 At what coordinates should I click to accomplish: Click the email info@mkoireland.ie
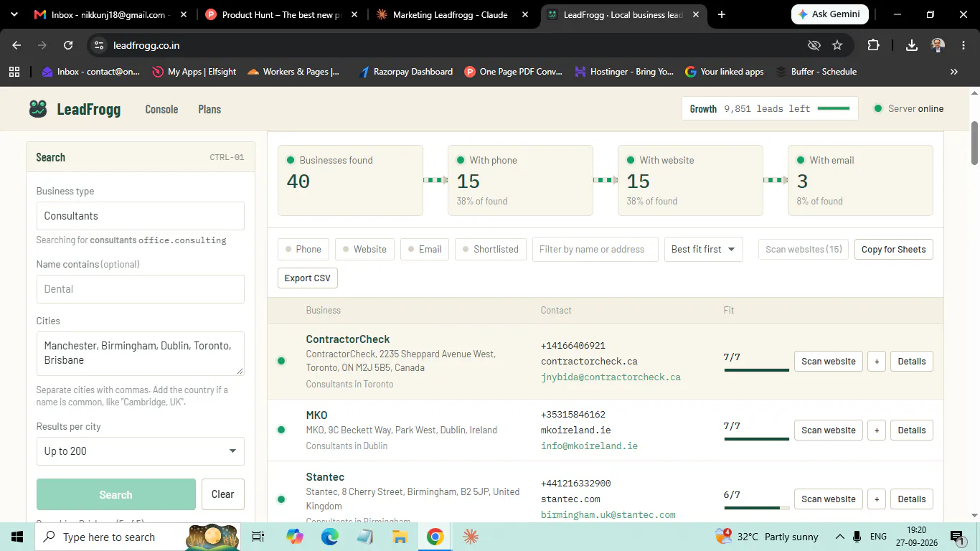pyautogui.click(x=589, y=446)
